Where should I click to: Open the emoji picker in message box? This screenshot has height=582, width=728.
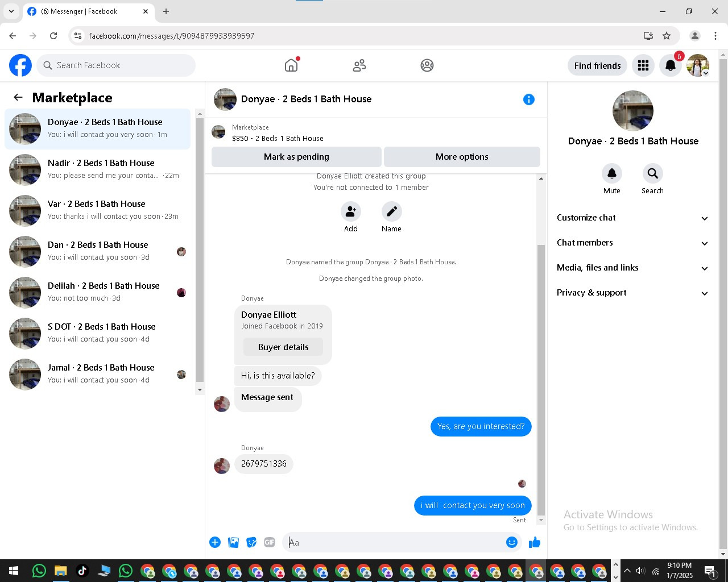click(x=512, y=542)
